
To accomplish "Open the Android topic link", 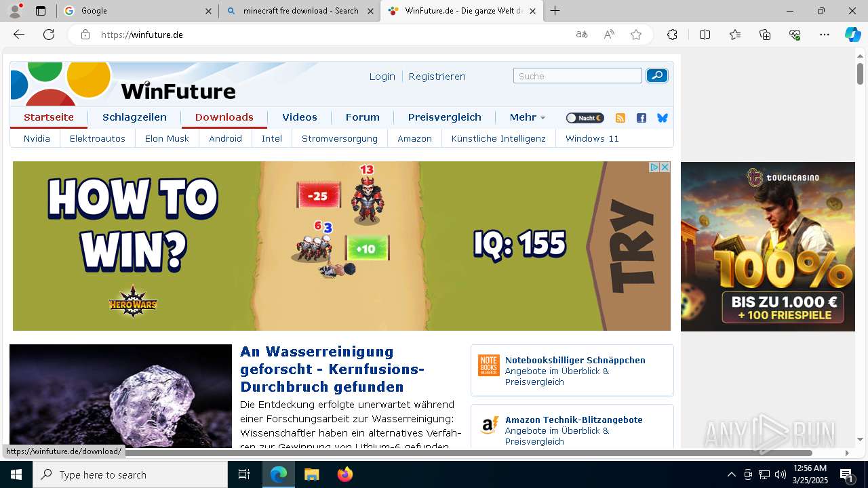I will (225, 138).
